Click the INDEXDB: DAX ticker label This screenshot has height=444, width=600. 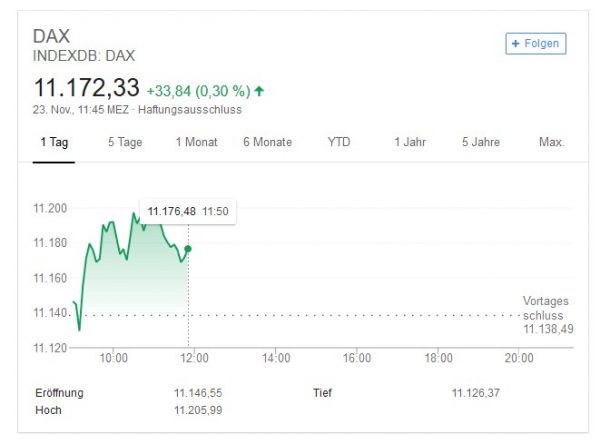click(84, 56)
